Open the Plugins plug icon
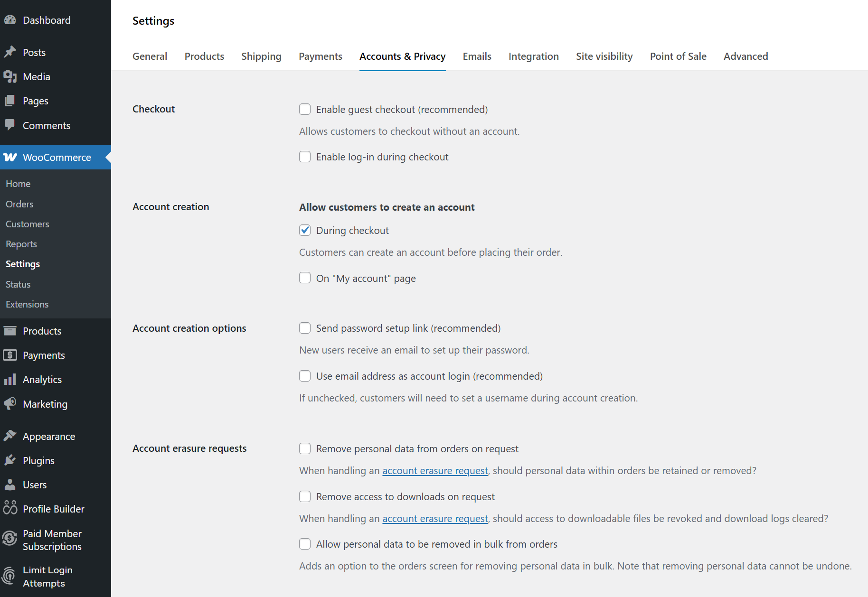The image size is (868, 597). point(10,460)
